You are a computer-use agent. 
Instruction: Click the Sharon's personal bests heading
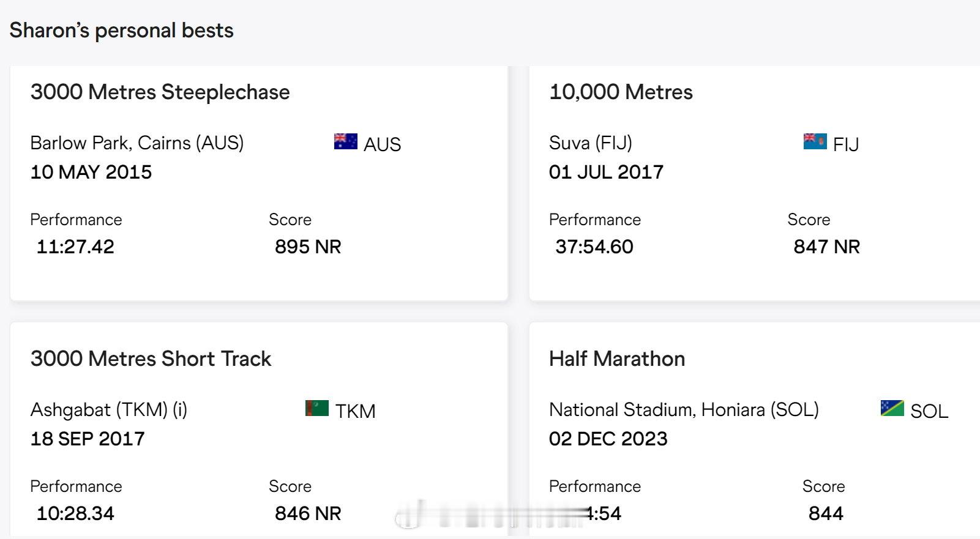pyautogui.click(x=121, y=30)
